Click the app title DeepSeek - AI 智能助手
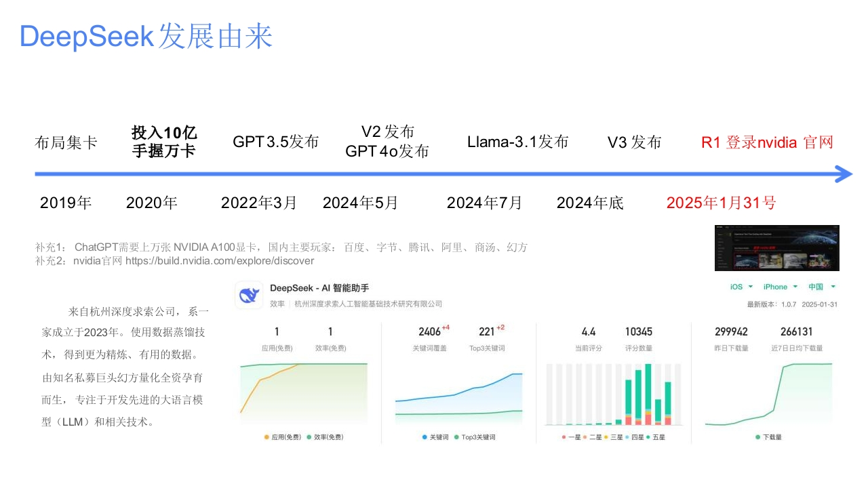The width and height of the screenshot is (868, 488). [319, 289]
